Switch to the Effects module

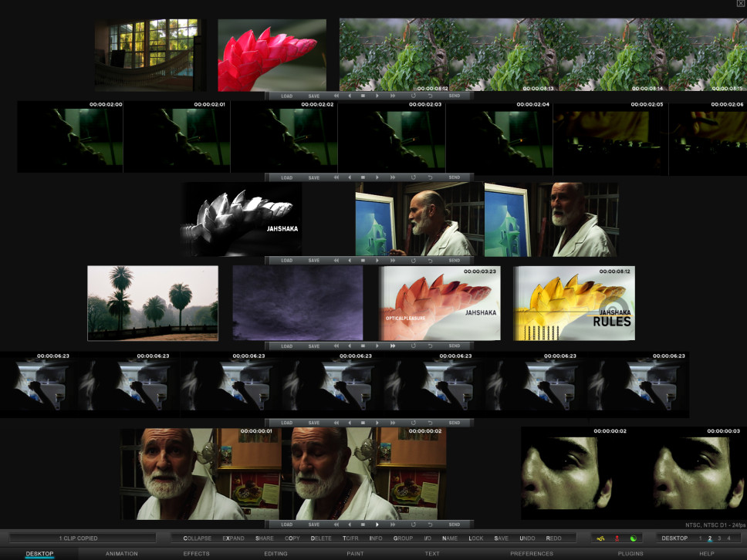tap(196, 553)
